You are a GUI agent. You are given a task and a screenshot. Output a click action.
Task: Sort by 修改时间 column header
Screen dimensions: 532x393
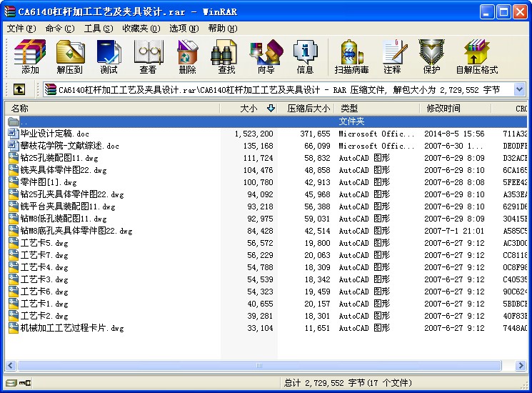[443, 109]
